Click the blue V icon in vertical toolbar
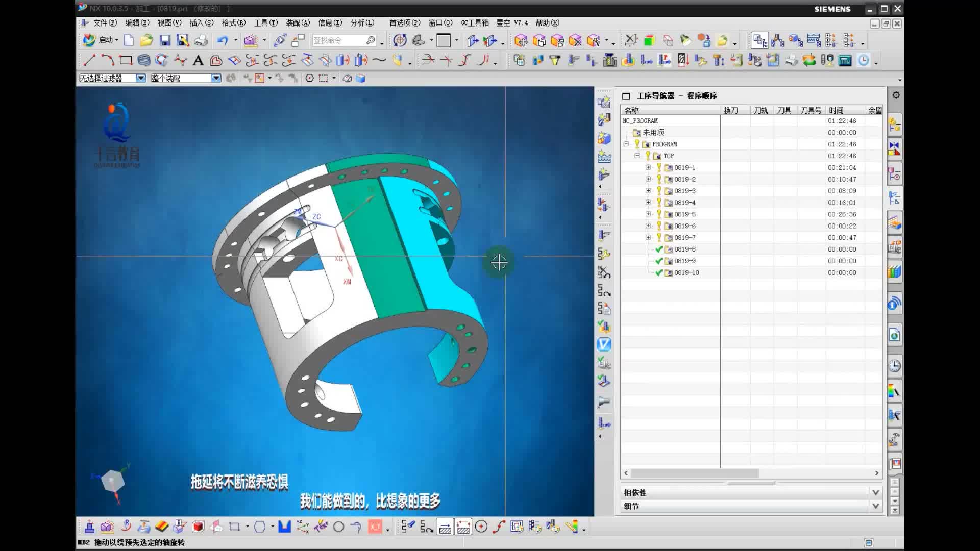 click(604, 344)
